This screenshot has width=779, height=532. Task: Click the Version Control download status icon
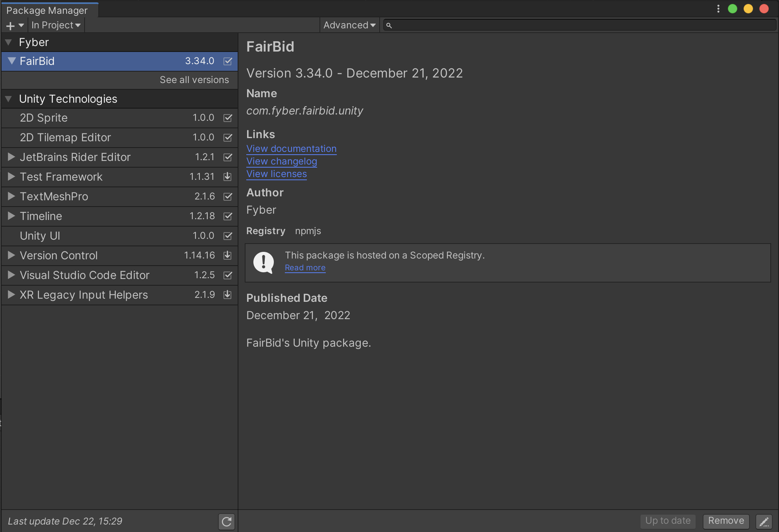tap(227, 255)
